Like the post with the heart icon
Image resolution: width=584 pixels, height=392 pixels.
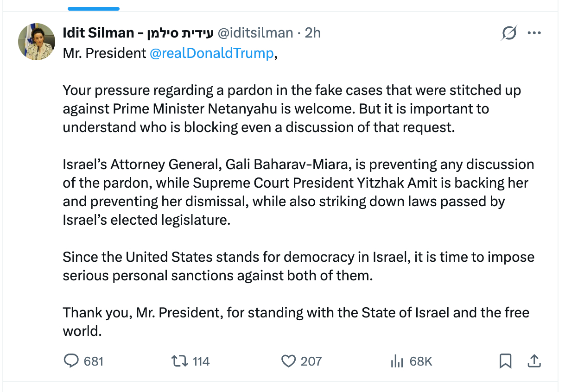pyautogui.click(x=288, y=361)
